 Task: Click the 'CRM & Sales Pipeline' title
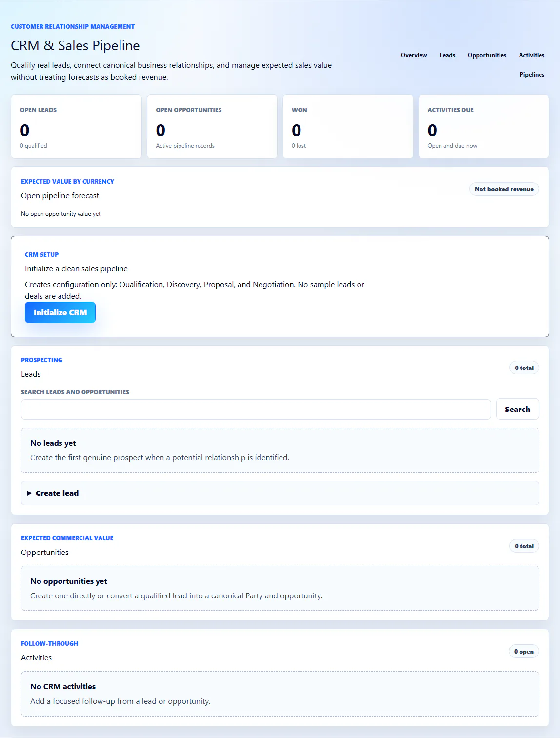75,45
